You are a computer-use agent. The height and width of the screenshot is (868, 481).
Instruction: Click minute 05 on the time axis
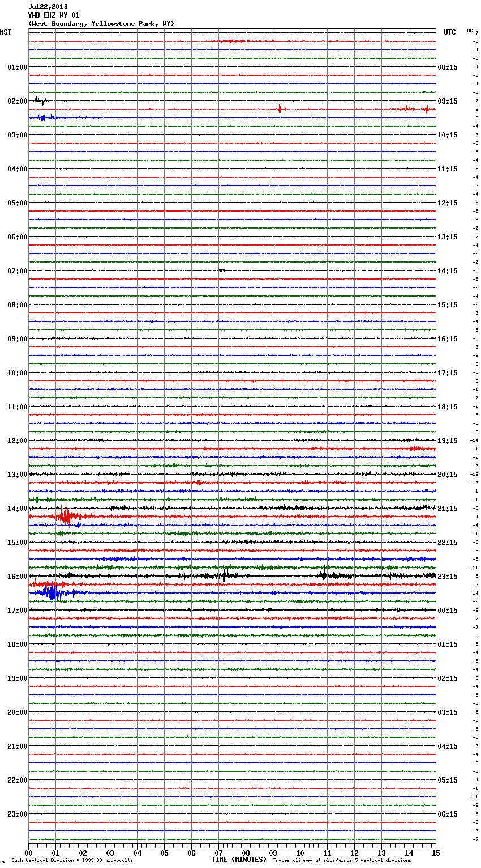pyautogui.click(x=164, y=852)
